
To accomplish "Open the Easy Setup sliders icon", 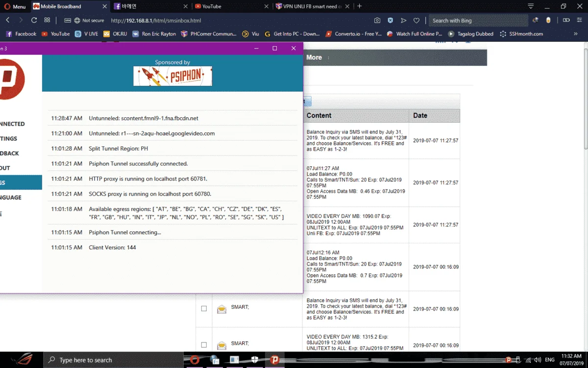I will 579,21.
